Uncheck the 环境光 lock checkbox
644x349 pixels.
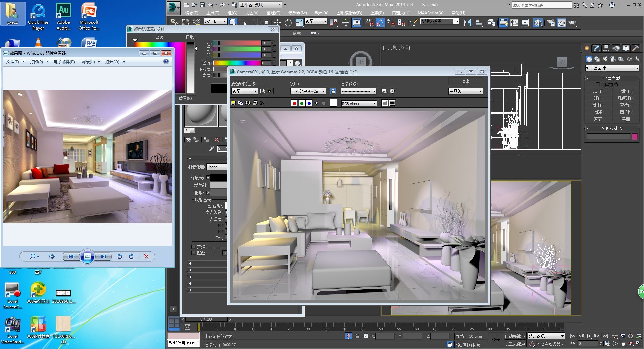point(208,177)
